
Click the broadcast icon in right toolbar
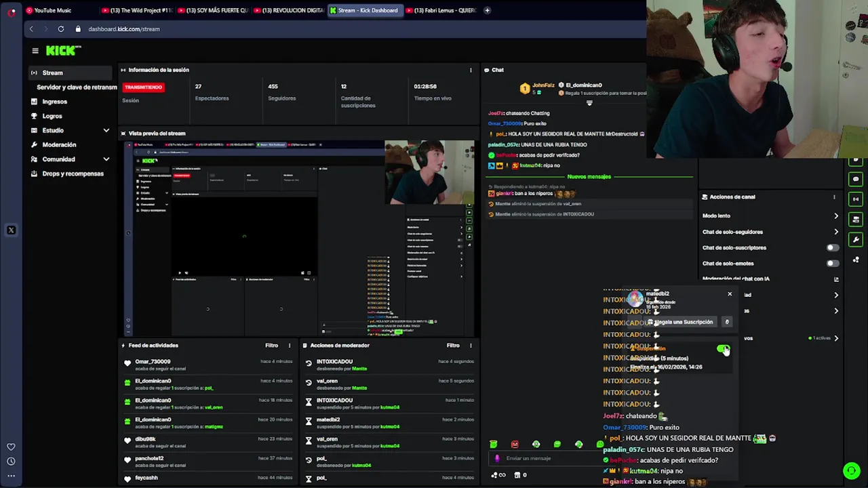pos(856,199)
